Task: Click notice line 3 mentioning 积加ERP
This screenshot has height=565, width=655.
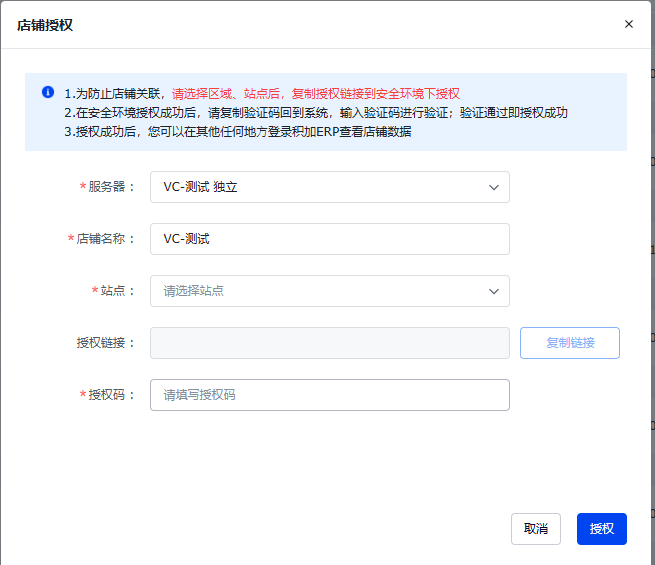Action: [238, 131]
